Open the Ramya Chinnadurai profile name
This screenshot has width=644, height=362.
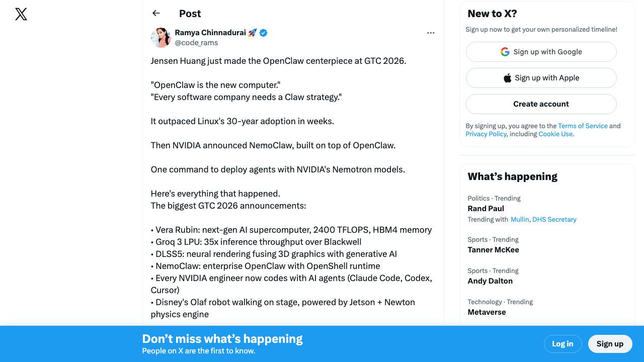tap(210, 33)
